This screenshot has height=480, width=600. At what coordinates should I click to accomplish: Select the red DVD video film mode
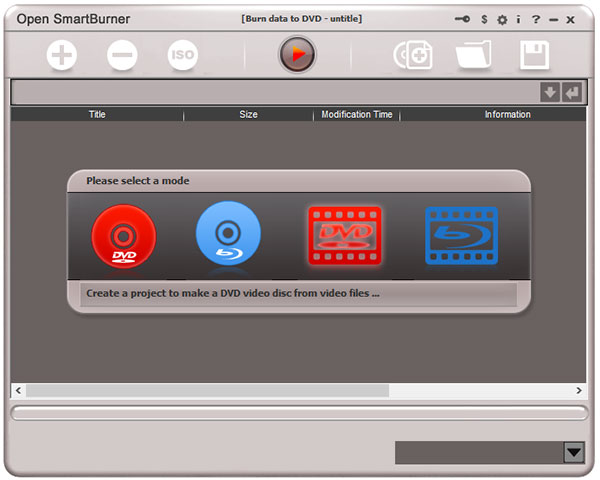click(345, 236)
